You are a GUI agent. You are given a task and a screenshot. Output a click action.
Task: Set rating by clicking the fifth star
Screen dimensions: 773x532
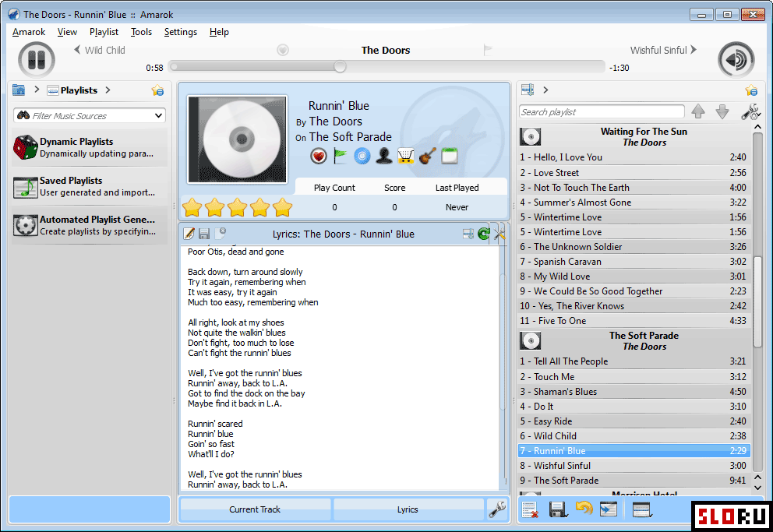point(283,207)
